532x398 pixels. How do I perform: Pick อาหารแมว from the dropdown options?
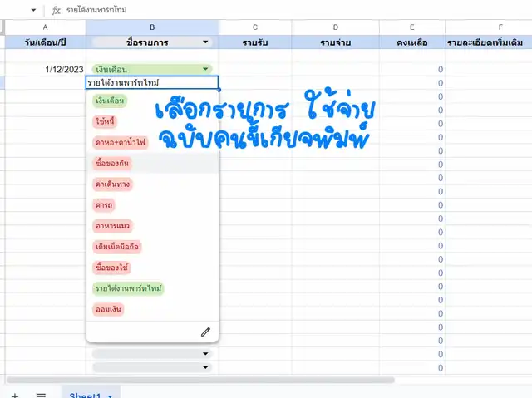pos(113,226)
